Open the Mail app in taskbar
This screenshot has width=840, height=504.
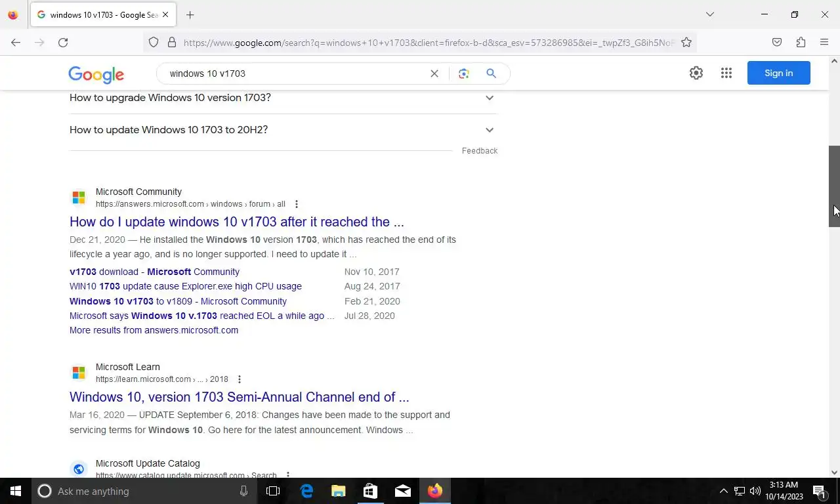[x=403, y=491]
